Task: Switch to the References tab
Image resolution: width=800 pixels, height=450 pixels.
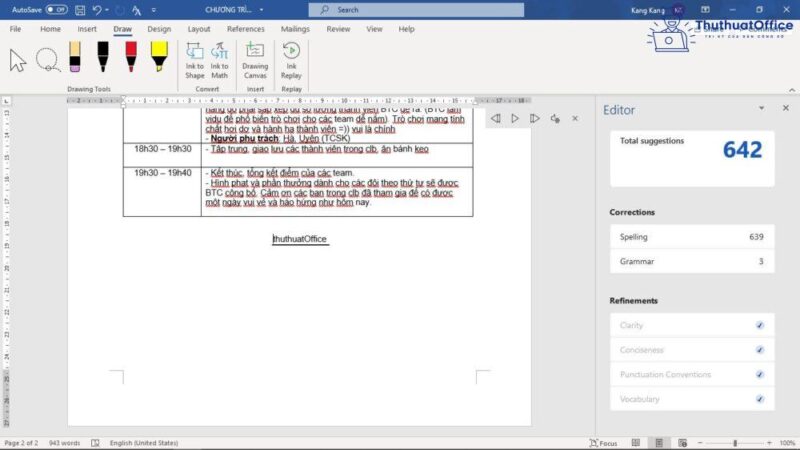Action: (x=245, y=29)
